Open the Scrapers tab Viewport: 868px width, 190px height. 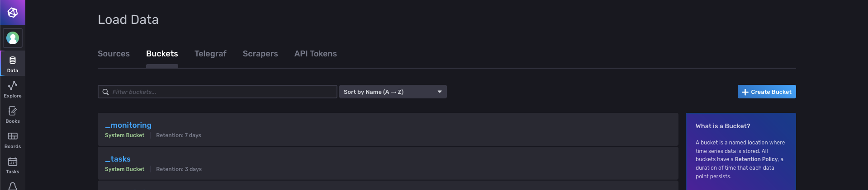point(260,54)
